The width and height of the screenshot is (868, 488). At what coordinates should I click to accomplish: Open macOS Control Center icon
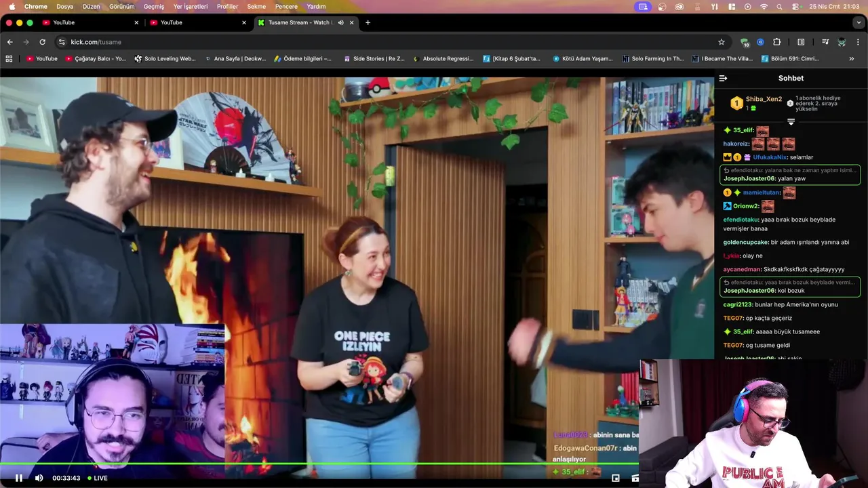796,6
